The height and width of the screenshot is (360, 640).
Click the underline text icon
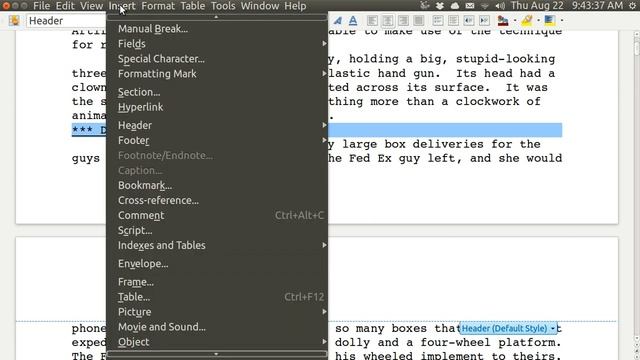(353, 20)
